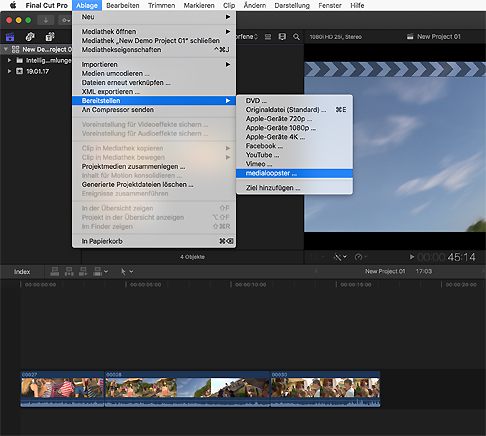Share to YouTube destination
This screenshot has height=436, width=486.
(x=294, y=155)
